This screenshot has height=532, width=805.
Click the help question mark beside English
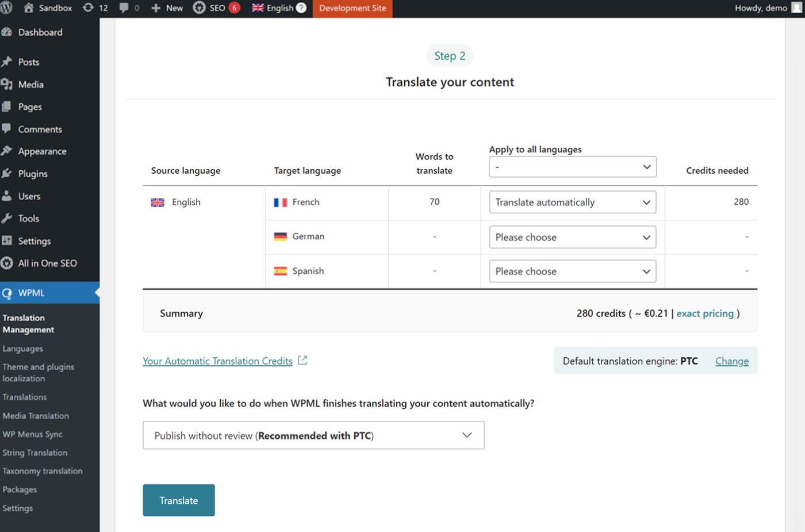pos(301,8)
